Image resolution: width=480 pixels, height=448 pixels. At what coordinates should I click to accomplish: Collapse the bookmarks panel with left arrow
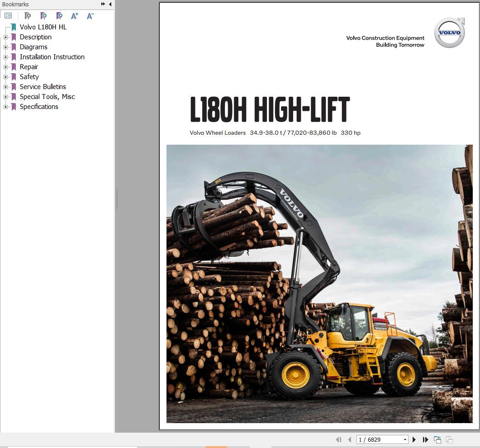pyautogui.click(x=110, y=4)
